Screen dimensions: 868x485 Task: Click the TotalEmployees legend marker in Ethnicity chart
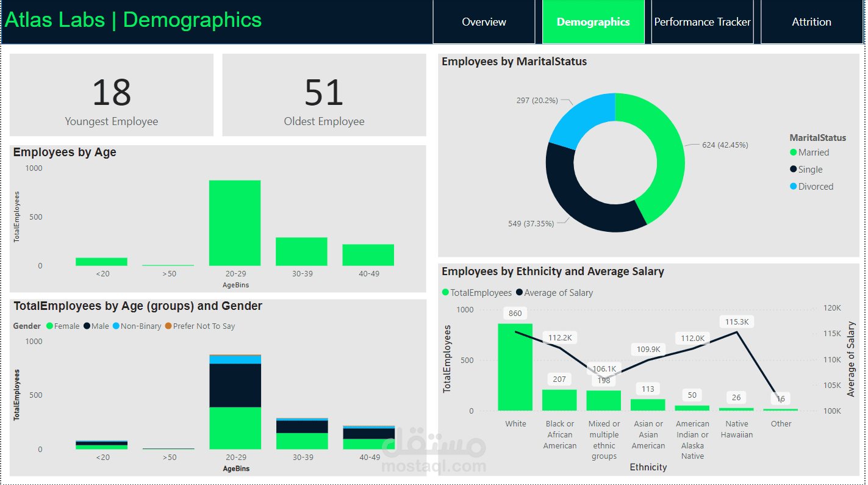click(x=445, y=293)
